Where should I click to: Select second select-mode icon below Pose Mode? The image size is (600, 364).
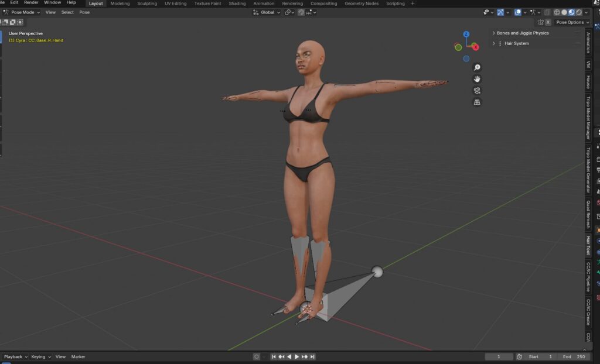tap(13, 22)
